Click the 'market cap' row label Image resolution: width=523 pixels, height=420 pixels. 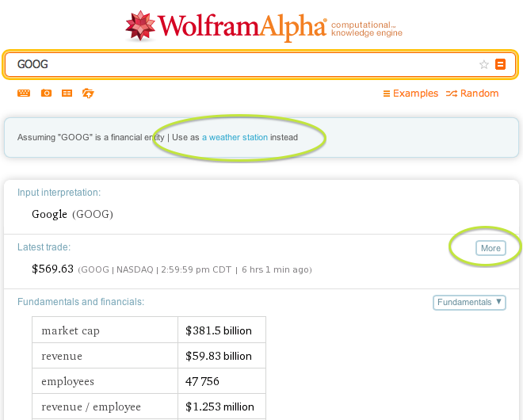pyautogui.click(x=71, y=330)
